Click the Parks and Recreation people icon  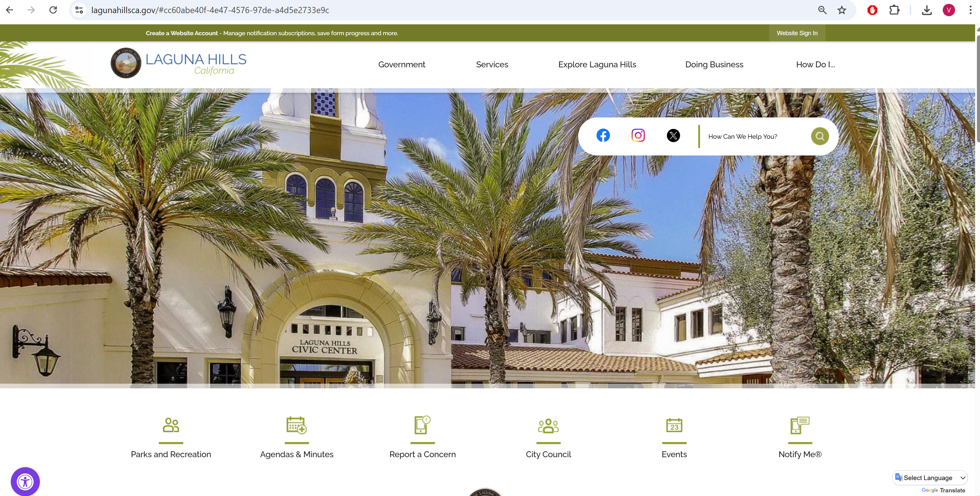coord(171,425)
